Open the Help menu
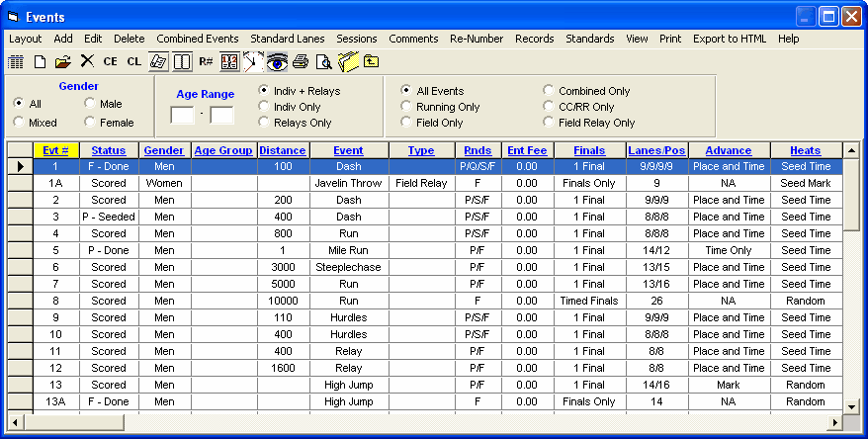The height and width of the screenshot is (439, 868). (788, 39)
